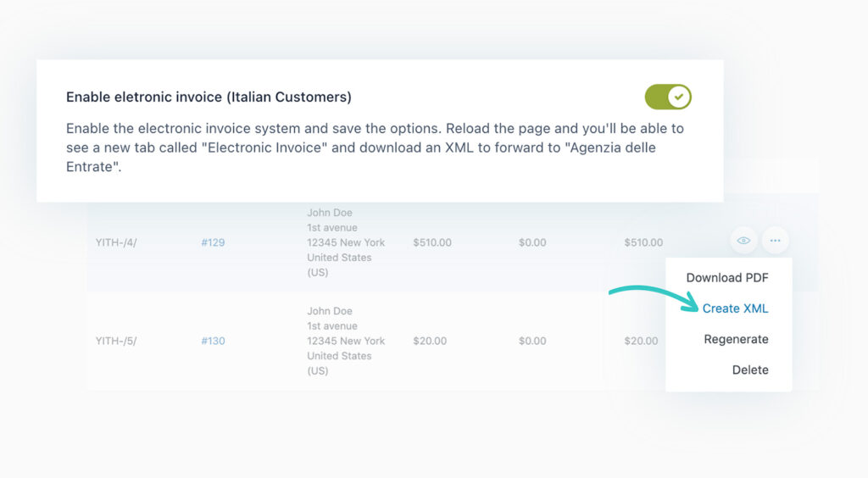Image resolution: width=868 pixels, height=478 pixels.
Task: Click the $510.00 total next to eye icon
Action: (643, 242)
